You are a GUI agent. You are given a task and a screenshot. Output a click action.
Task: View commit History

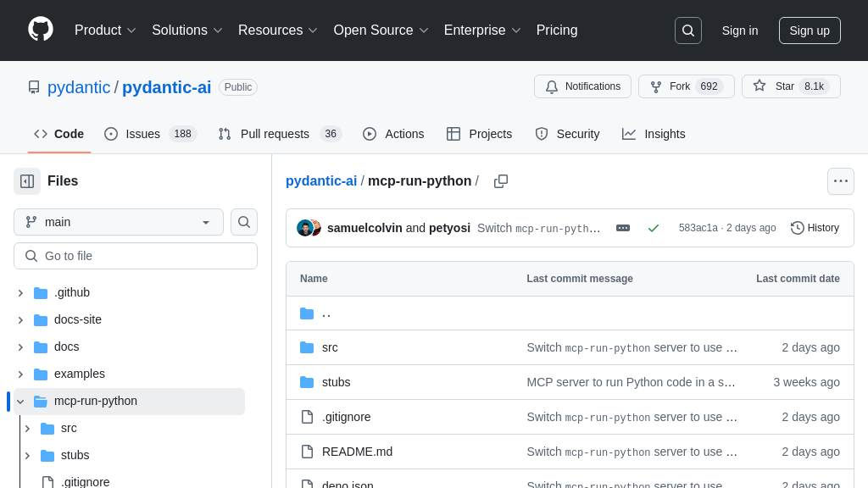click(815, 228)
